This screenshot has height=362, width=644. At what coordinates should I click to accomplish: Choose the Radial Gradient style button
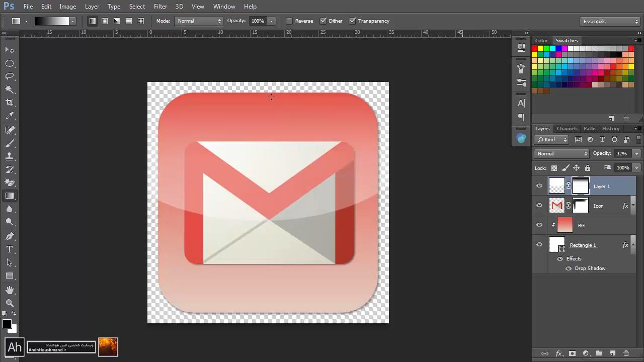pyautogui.click(x=105, y=21)
